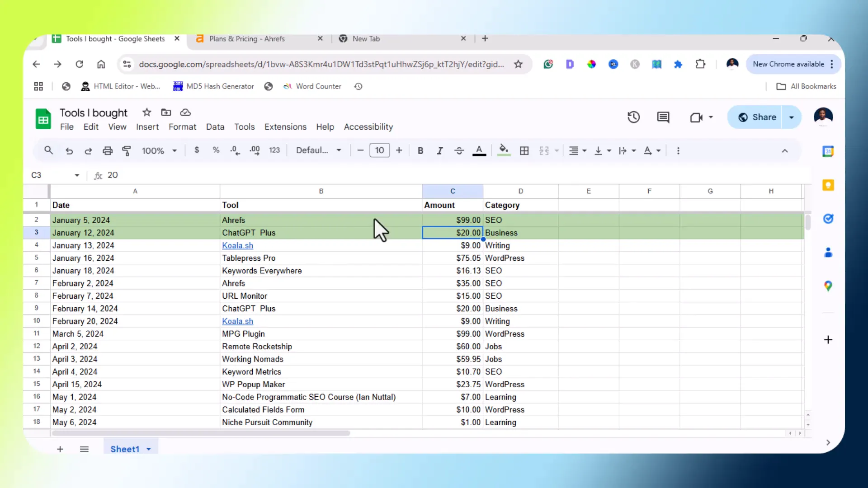Open the Meet camera icon
The height and width of the screenshot is (488, 868).
pos(696,117)
